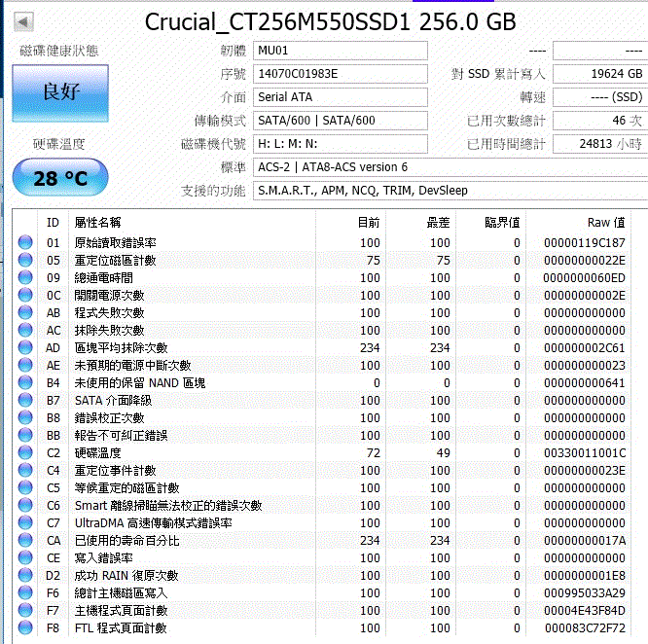Select the 區塊平均抹除次數 attribute name
The width and height of the screenshot is (648, 644).
pyautogui.click(x=121, y=348)
